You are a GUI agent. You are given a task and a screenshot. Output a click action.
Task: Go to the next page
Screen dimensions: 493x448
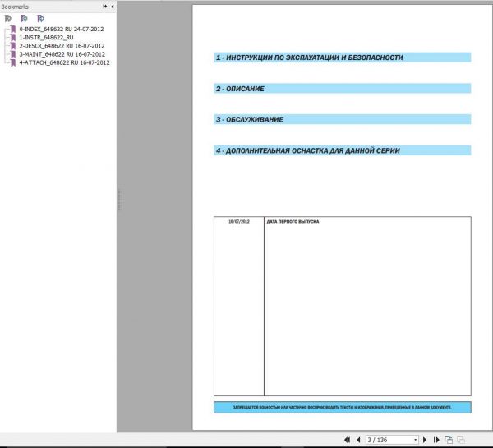click(425, 440)
